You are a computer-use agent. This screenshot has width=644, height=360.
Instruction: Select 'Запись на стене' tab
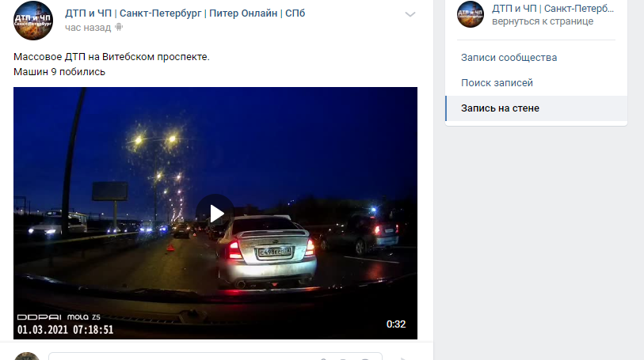pos(536,108)
